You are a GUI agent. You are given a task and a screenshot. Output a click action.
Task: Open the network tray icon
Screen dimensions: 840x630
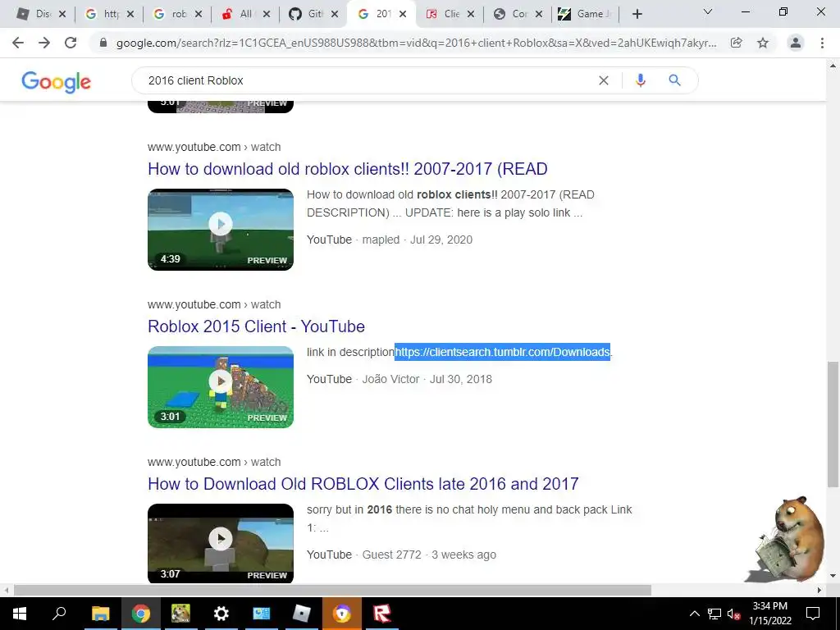(x=714, y=614)
